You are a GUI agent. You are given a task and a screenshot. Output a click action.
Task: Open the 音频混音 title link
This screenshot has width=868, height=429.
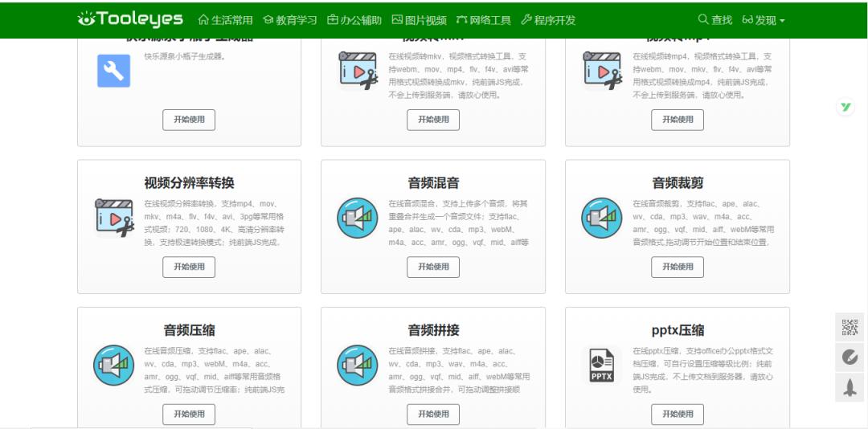coord(433,183)
